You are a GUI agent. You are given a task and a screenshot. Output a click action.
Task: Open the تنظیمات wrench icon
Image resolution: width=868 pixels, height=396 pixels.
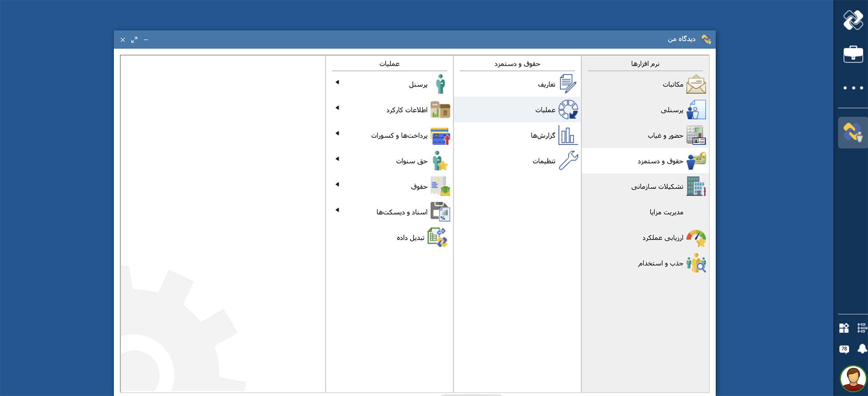tap(568, 161)
